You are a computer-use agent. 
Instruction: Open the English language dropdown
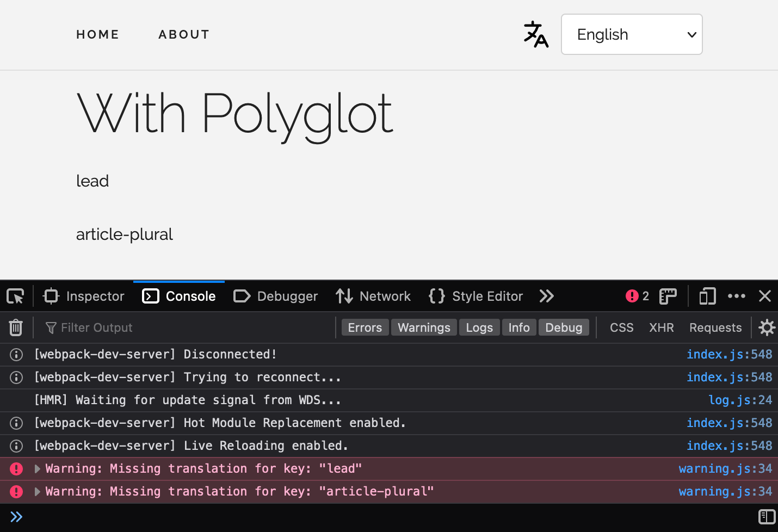[x=631, y=34]
